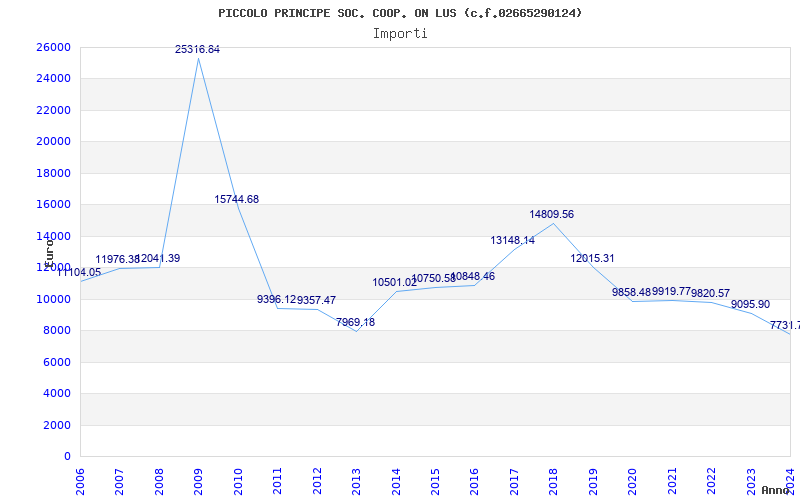Click the year 2020 axis label

633,482
